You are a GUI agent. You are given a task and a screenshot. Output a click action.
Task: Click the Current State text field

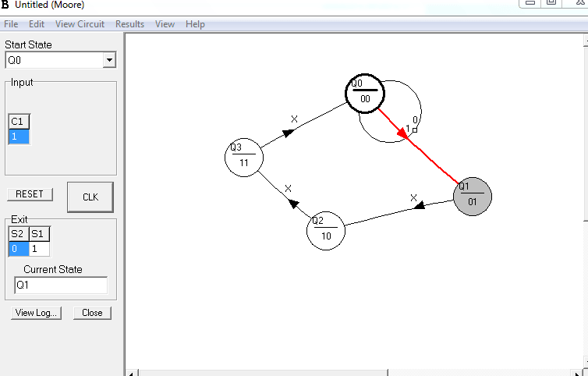61,286
